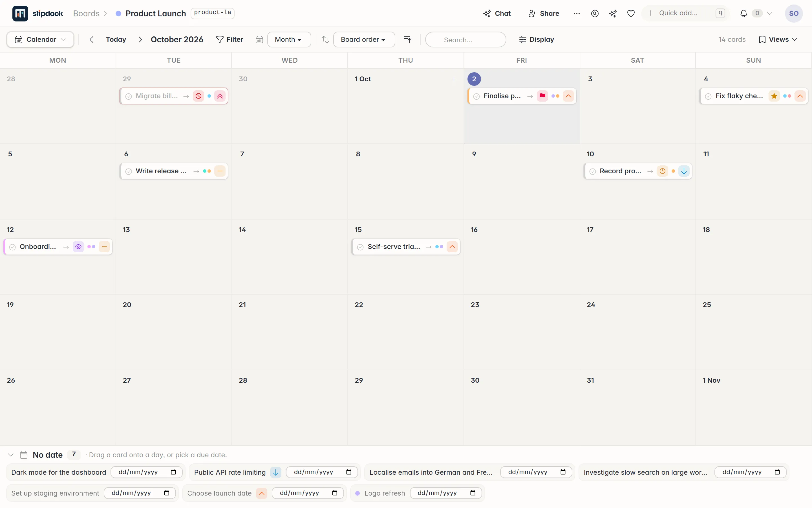The width and height of the screenshot is (812, 508).
Task: Mark Fix flaky che... card complete
Action: 708,97
